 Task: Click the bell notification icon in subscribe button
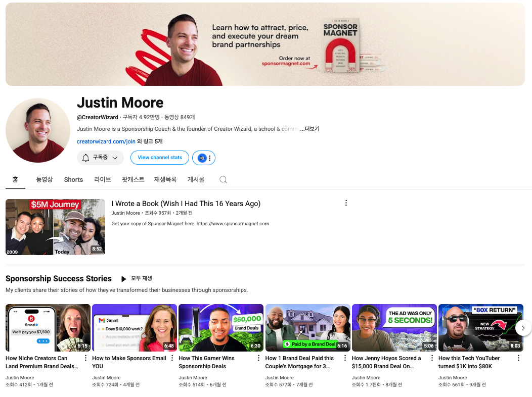85,158
